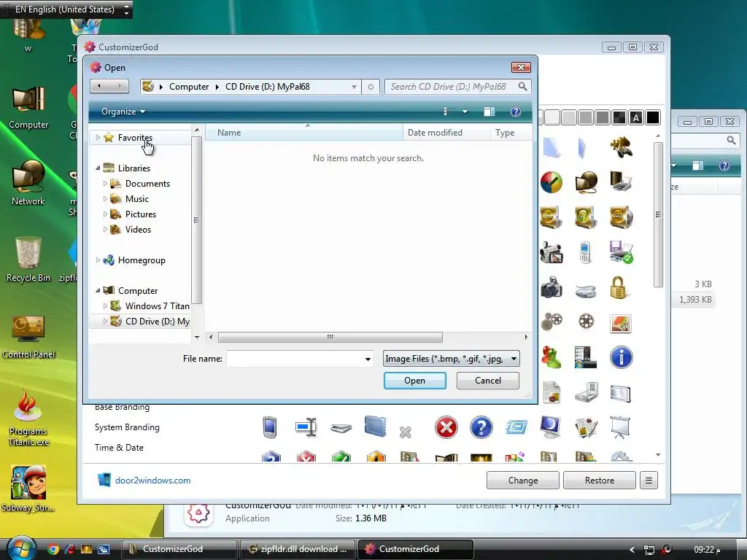The image size is (747, 560).
Task: Select the printer with green checkmark icon
Action: 622,252
